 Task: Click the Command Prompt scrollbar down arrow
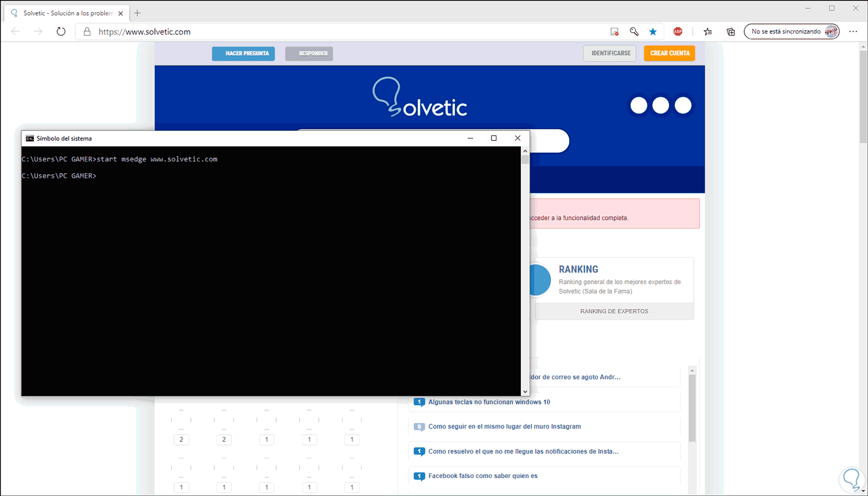[x=525, y=392]
